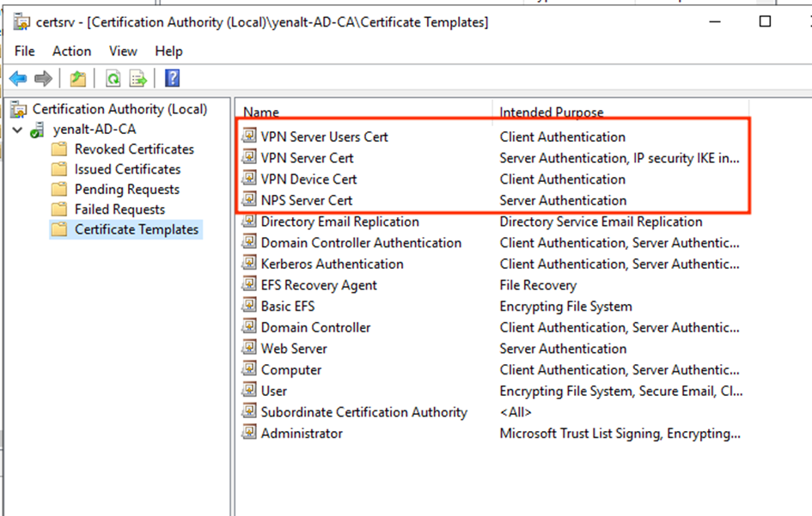Select the Web Server template icon
Image resolution: width=812 pixels, height=516 pixels.
[x=249, y=347]
